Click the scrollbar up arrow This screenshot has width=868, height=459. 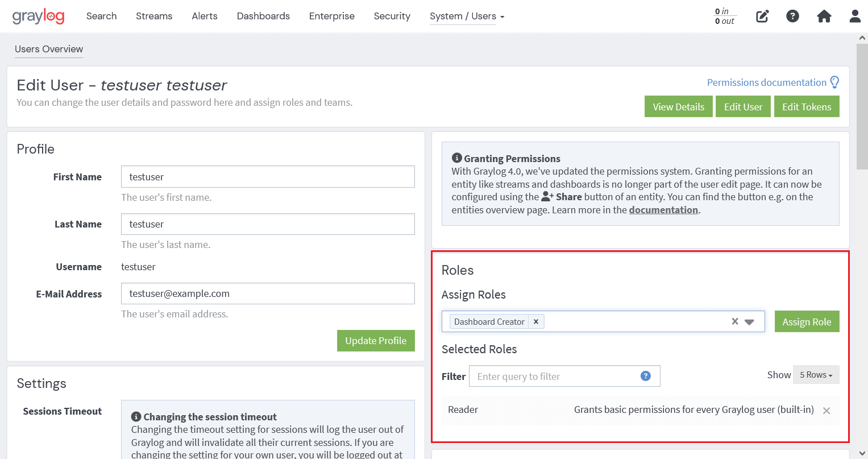click(862, 38)
